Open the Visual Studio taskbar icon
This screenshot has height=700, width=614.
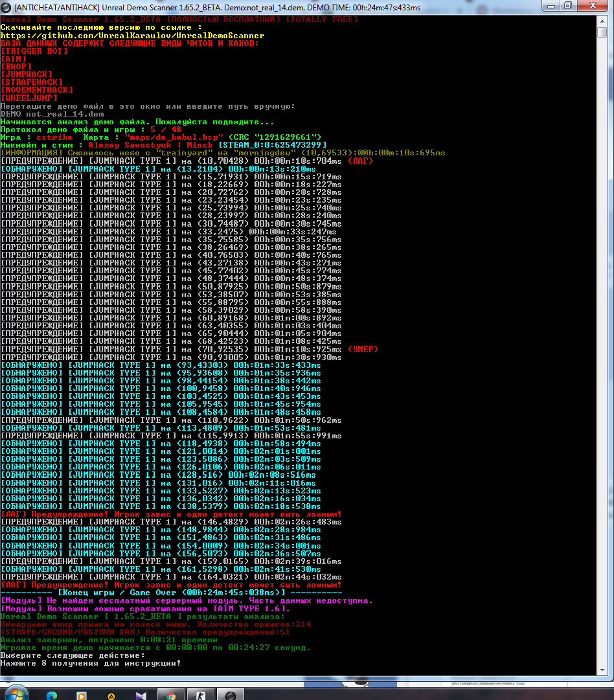click(141, 695)
